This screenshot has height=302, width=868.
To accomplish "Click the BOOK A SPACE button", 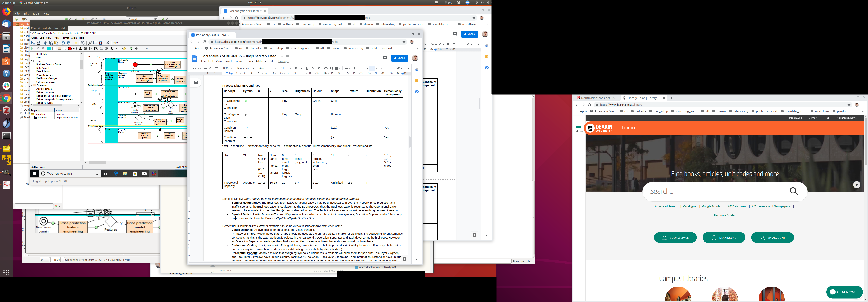I will click(x=675, y=238).
